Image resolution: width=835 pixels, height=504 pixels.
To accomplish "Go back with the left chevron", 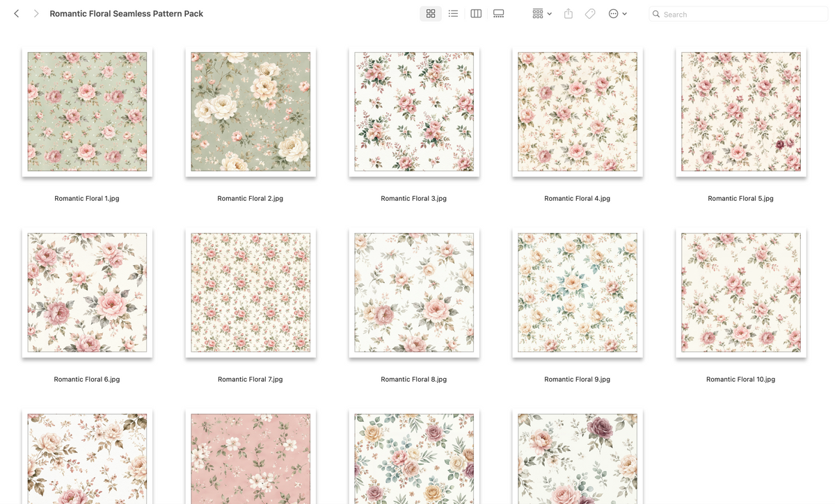I will click(17, 14).
